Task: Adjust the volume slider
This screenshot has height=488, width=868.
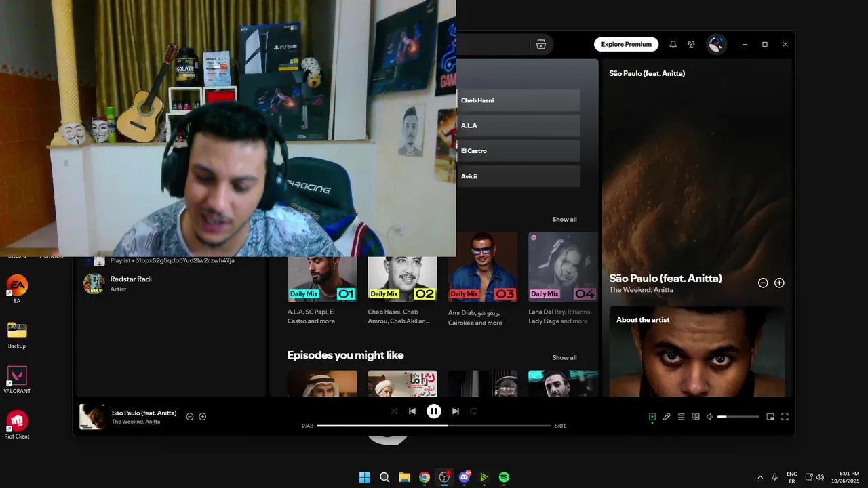Action: pos(738,417)
